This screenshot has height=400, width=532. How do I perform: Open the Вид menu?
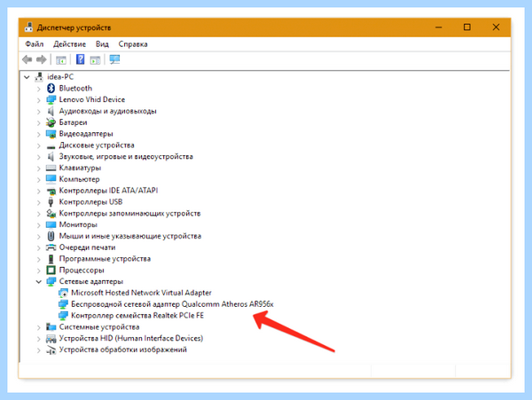click(102, 44)
